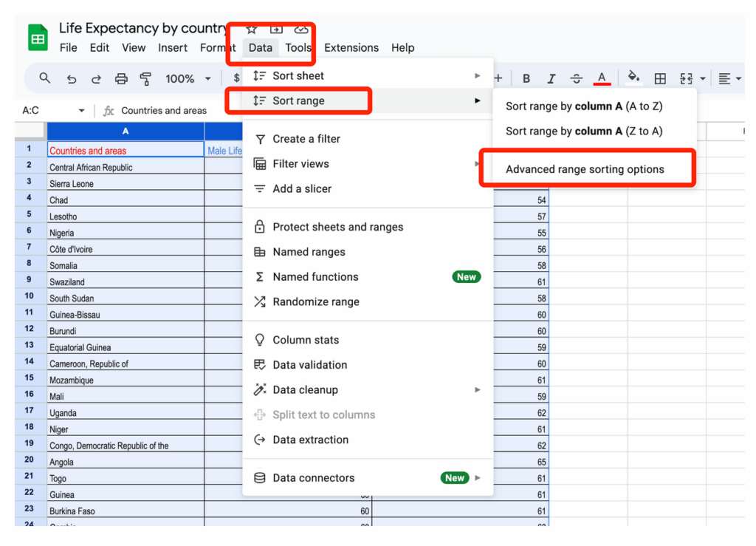Toggle italic formatting
Viewport: 756px width, 546px height.
pyautogui.click(x=551, y=78)
